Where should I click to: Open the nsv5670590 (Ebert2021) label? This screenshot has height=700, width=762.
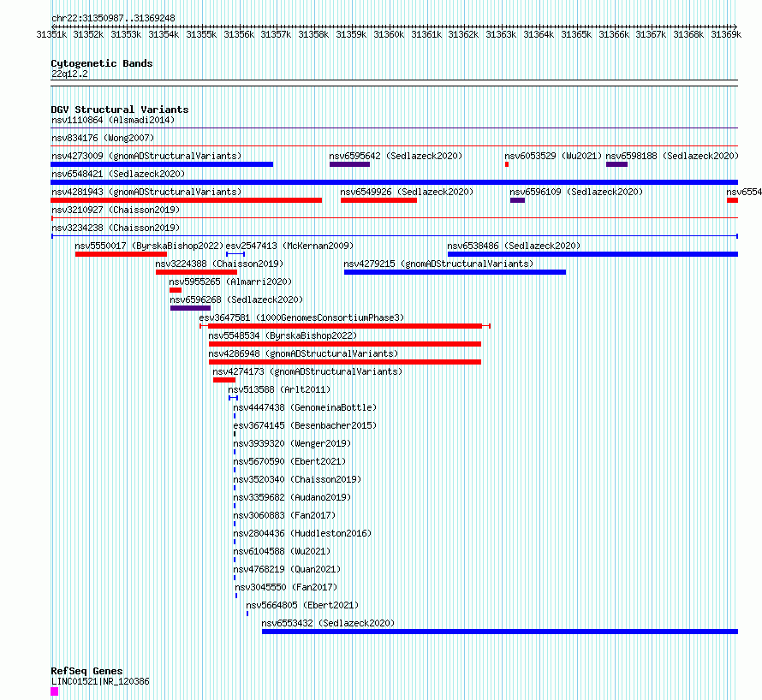click(x=289, y=461)
